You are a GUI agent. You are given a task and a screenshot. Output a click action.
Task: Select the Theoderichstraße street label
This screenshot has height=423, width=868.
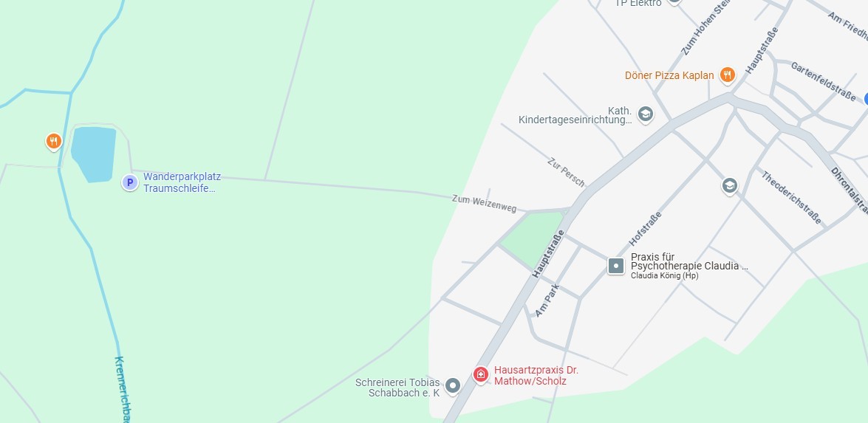(791, 197)
